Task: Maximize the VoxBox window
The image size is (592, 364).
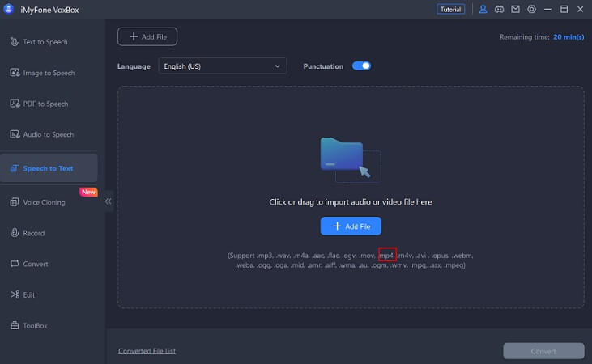Action: tap(564, 10)
